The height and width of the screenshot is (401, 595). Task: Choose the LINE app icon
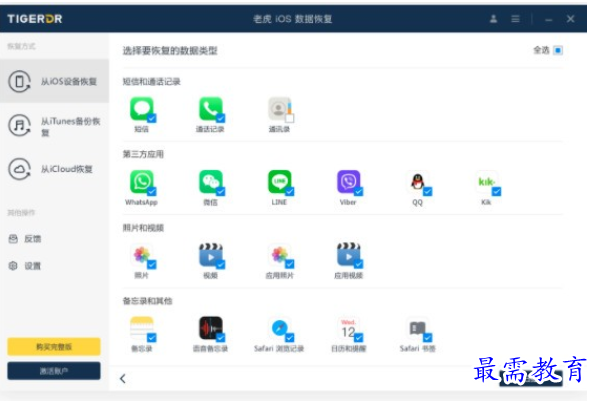point(280,182)
